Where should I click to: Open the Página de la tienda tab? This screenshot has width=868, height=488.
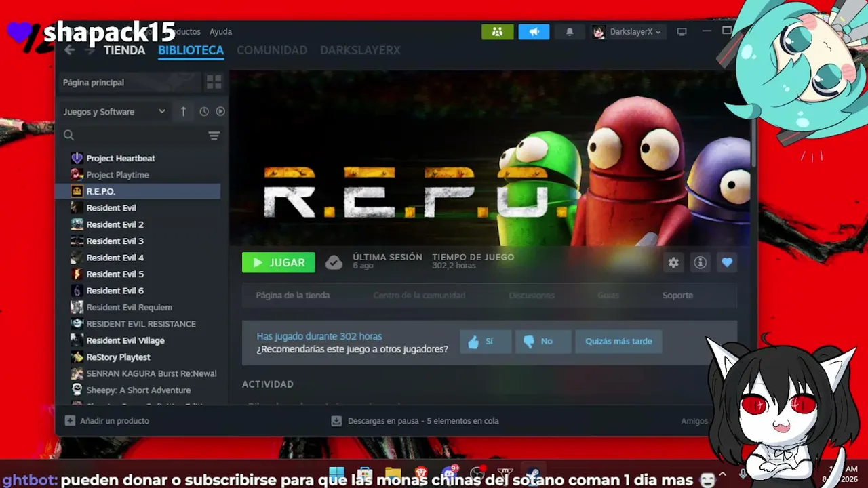coord(293,296)
